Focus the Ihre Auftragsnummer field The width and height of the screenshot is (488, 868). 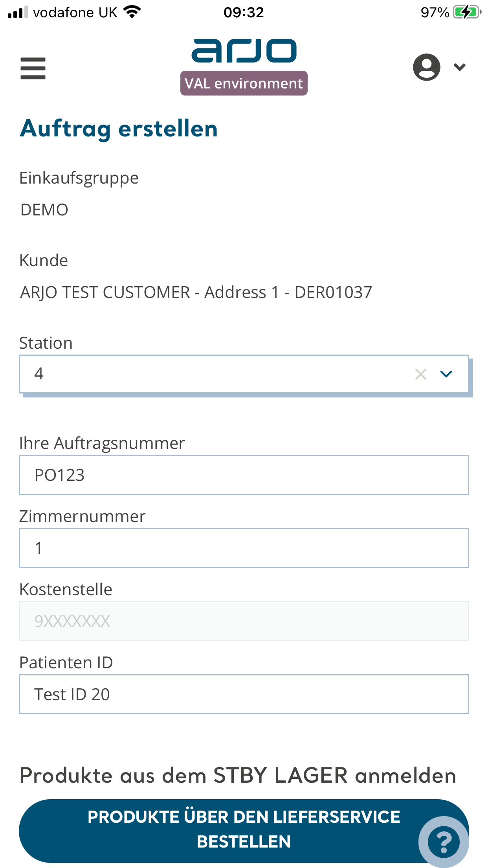(x=244, y=475)
